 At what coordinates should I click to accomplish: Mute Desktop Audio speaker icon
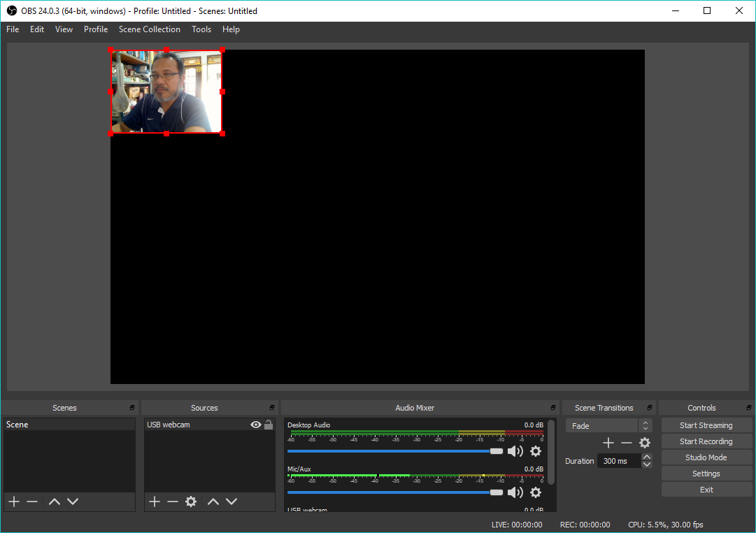[x=515, y=451]
